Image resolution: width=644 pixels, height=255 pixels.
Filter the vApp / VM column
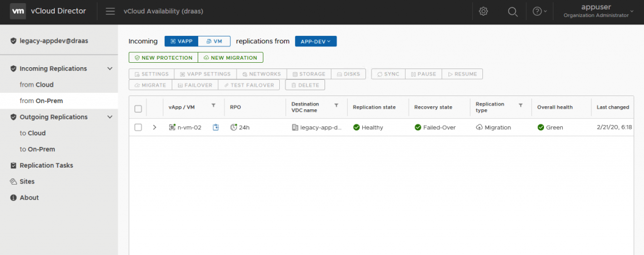[x=213, y=106]
